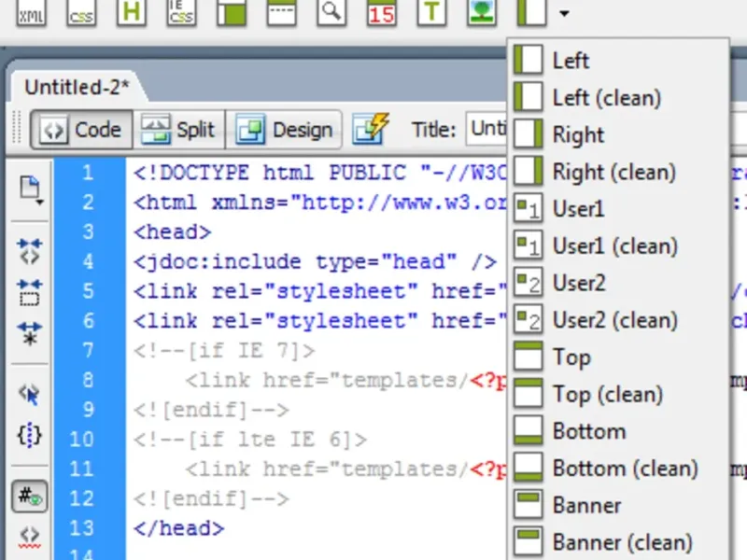The height and width of the screenshot is (560, 747).
Task: Click the Live View lightning icon
Action: click(x=371, y=129)
